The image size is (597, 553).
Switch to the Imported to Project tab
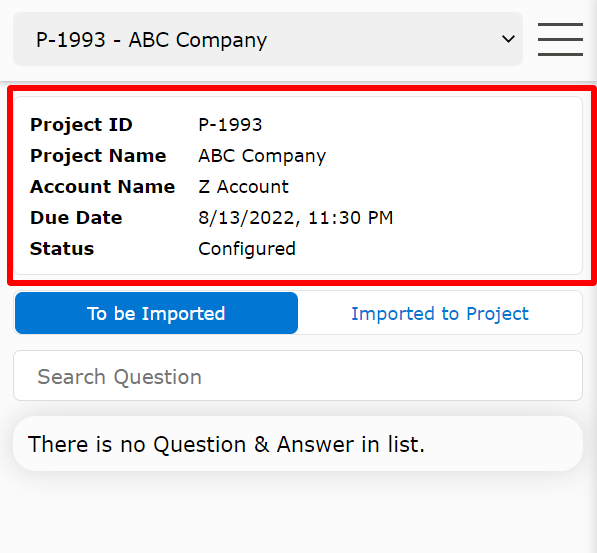click(440, 313)
